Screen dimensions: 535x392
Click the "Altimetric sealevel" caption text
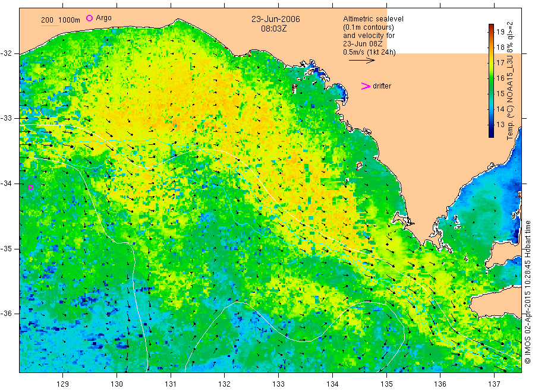click(x=373, y=19)
